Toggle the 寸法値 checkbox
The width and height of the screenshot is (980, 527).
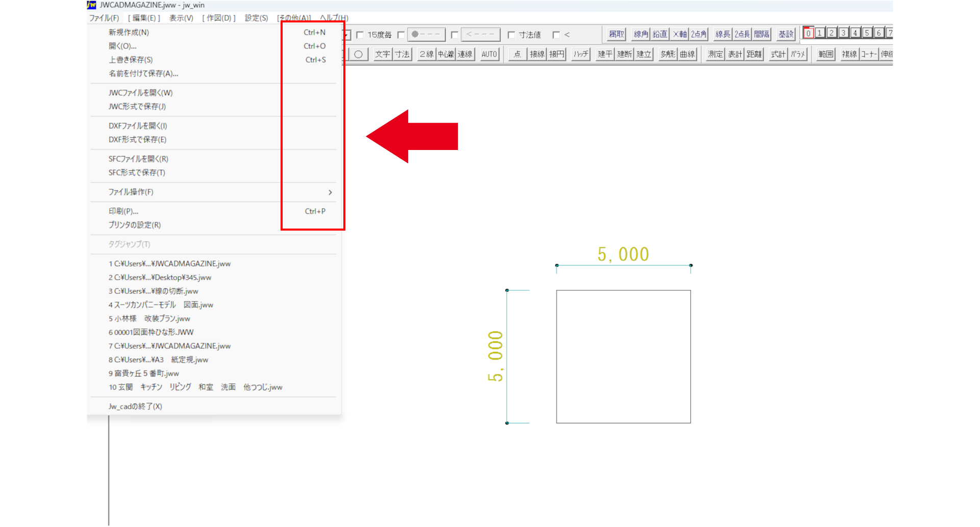511,35
